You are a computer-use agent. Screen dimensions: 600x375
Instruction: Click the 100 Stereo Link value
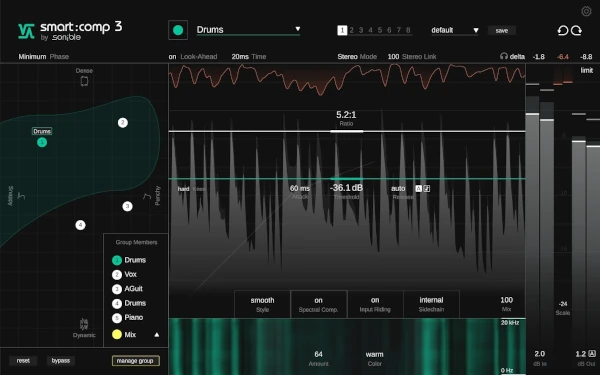393,57
